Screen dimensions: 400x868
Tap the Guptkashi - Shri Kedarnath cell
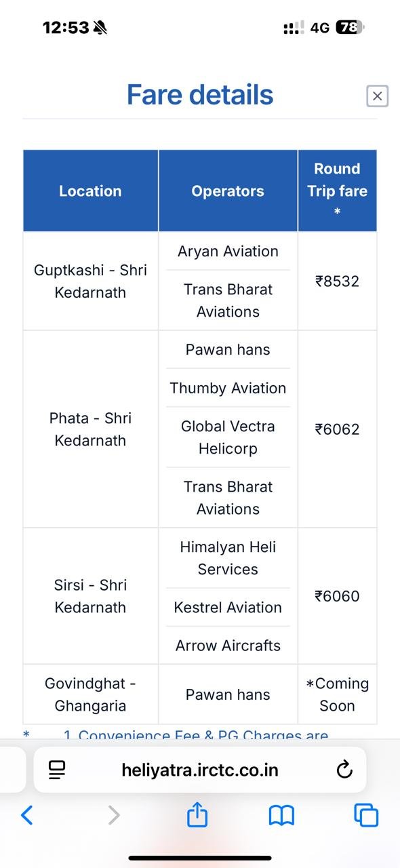[x=90, y=281]
